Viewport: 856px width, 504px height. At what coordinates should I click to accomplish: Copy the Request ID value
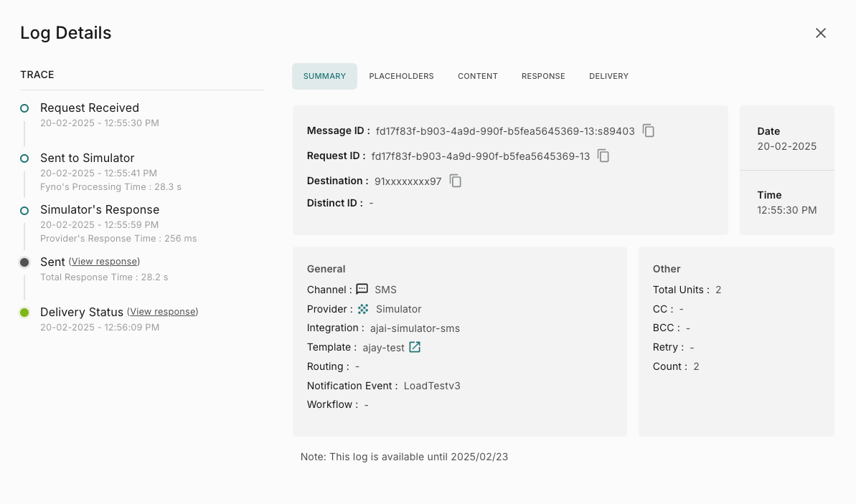coord(603,156)
